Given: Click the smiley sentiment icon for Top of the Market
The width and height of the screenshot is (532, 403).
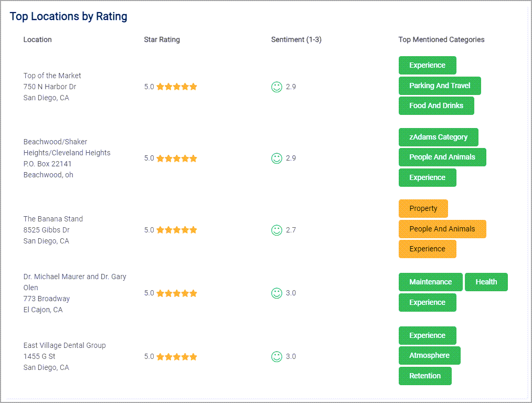Looking at the screenshot, I should click(276, 87).
